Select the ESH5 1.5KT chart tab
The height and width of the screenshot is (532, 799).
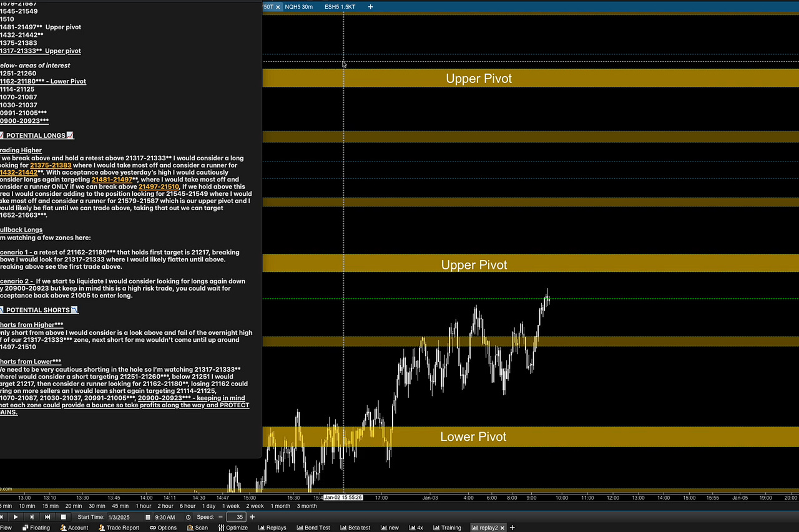pos(340,7)
